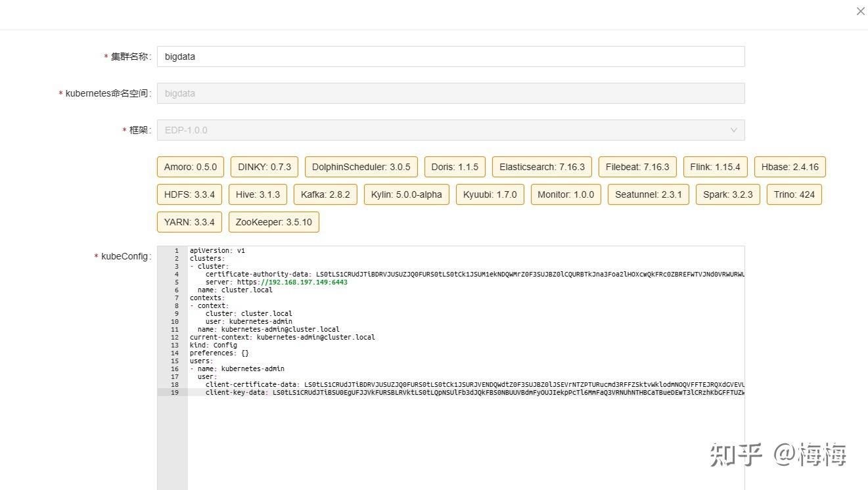Click the 'name: cluster.local' line
The image size is (868, 490).
click(235, 290)
